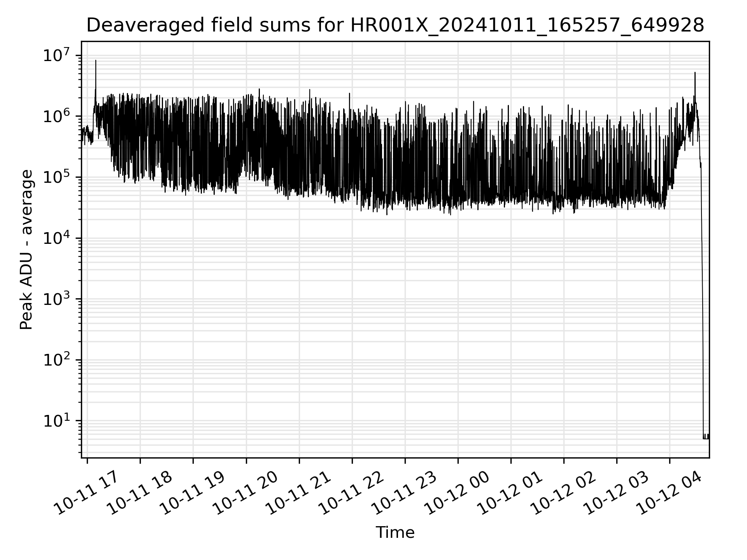Click the x tick label '10-11 21'
This screenshot has width=747, height=560.
point(298,493)
